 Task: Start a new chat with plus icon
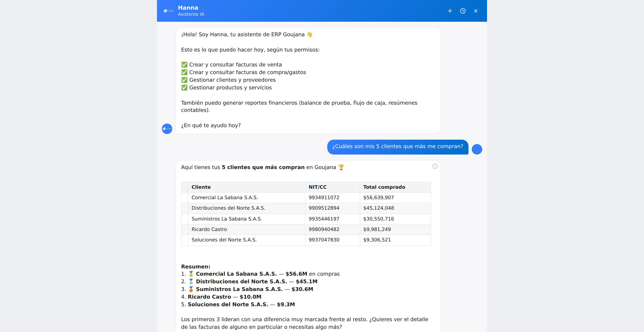[450, 11]
